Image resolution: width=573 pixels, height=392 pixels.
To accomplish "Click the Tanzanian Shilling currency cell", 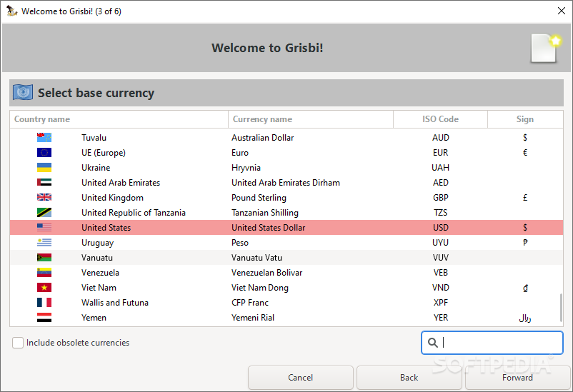I will tap(265, 213).
